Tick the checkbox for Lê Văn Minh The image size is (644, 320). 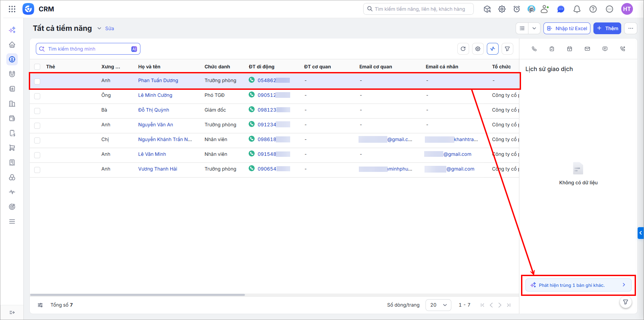(x=37, y=155)
